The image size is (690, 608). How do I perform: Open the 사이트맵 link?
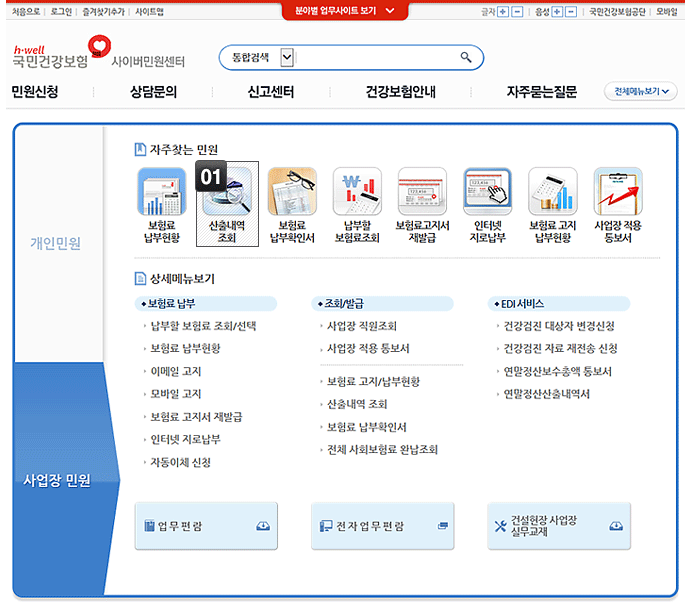(149, 12)
